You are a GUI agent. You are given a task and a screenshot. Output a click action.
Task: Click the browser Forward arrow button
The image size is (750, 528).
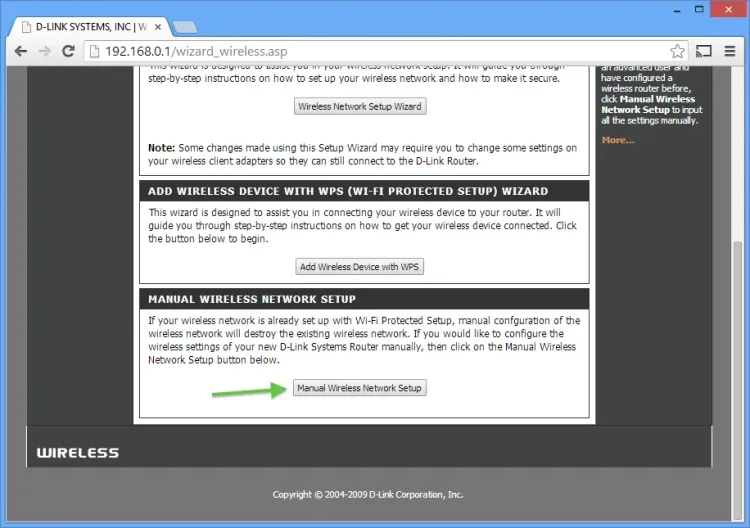pos(45,51)
